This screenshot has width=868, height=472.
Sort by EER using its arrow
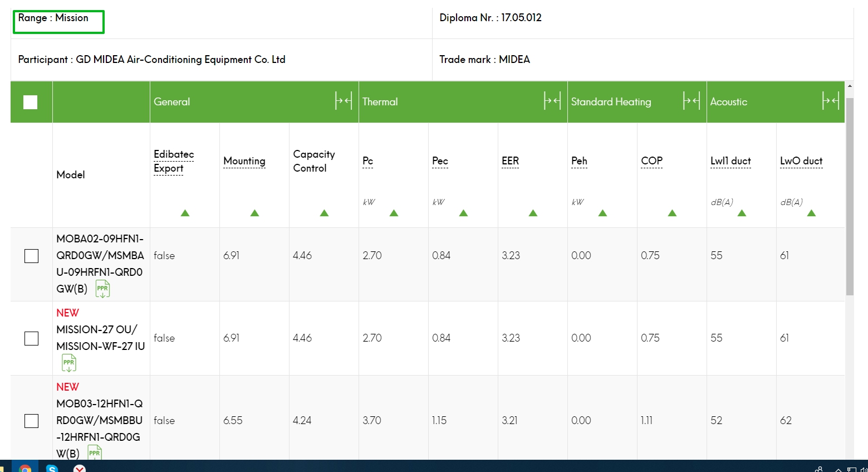[x=533, y=213]
